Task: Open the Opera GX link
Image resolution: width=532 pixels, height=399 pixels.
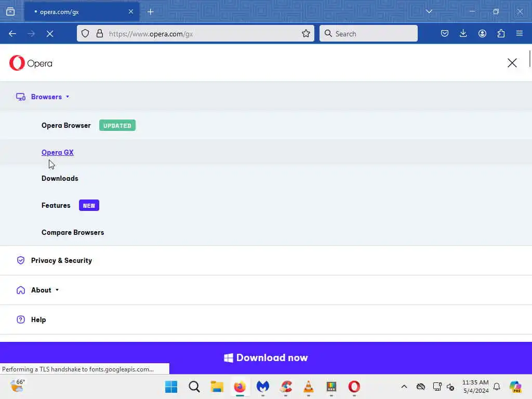Action: pos(57,152)
